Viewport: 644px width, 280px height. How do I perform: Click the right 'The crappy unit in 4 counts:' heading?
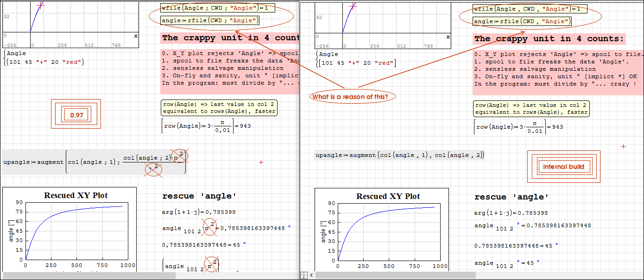point(549,39)
